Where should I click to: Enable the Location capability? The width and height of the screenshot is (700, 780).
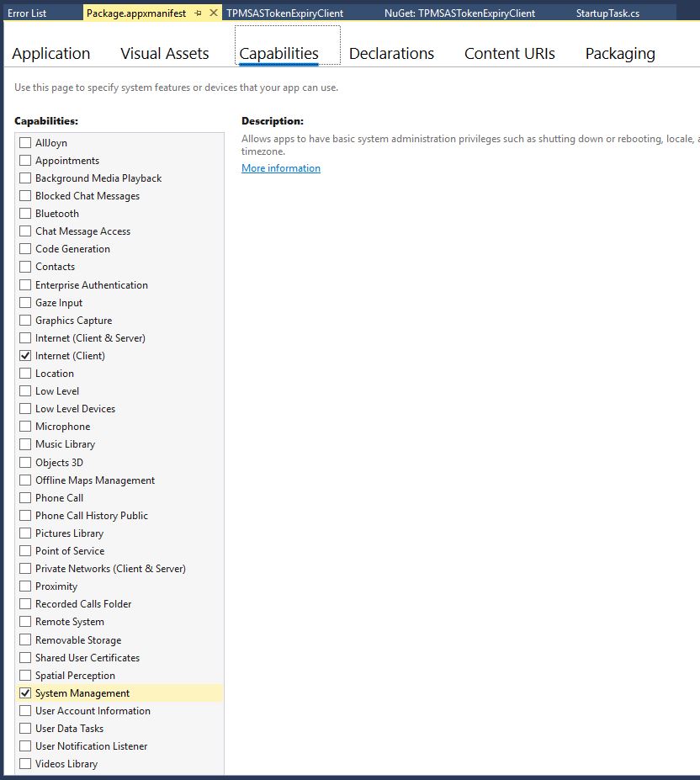pyautogui.click(x=25, y=374)
